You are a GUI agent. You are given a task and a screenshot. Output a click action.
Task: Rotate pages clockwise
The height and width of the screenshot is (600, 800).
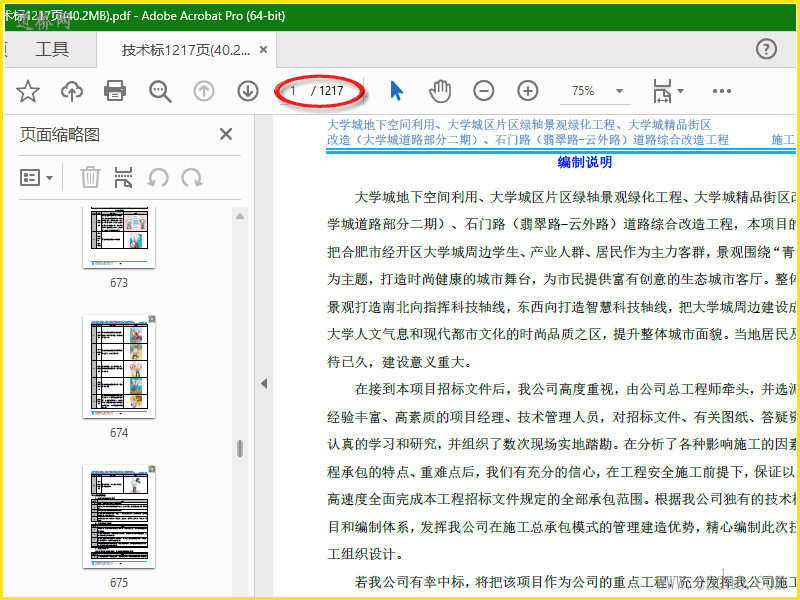coord(192,178)
